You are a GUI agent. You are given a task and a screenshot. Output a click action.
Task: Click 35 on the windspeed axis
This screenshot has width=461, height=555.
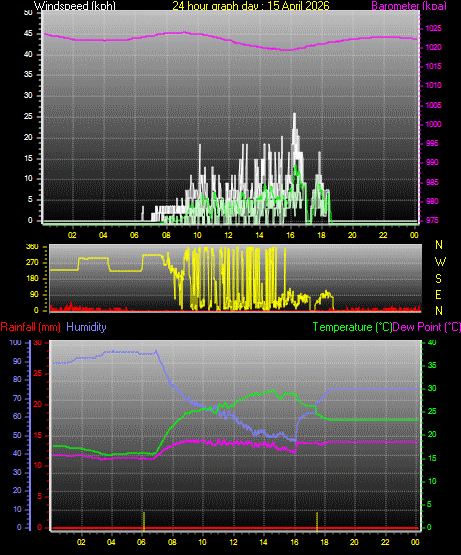(x=28, y=74)
